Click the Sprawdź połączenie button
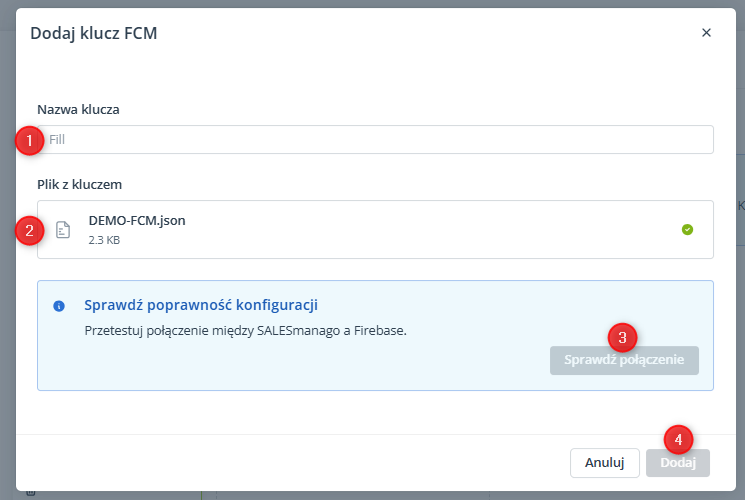The image size is (745, 500). click(x=624, y=360)
